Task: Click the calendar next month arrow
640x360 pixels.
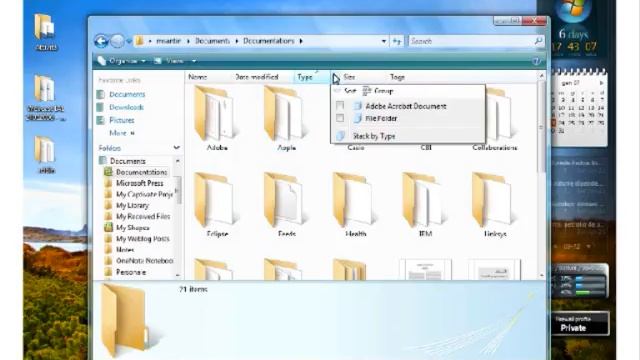Action: pyautogui.click(x=601, y=83)
